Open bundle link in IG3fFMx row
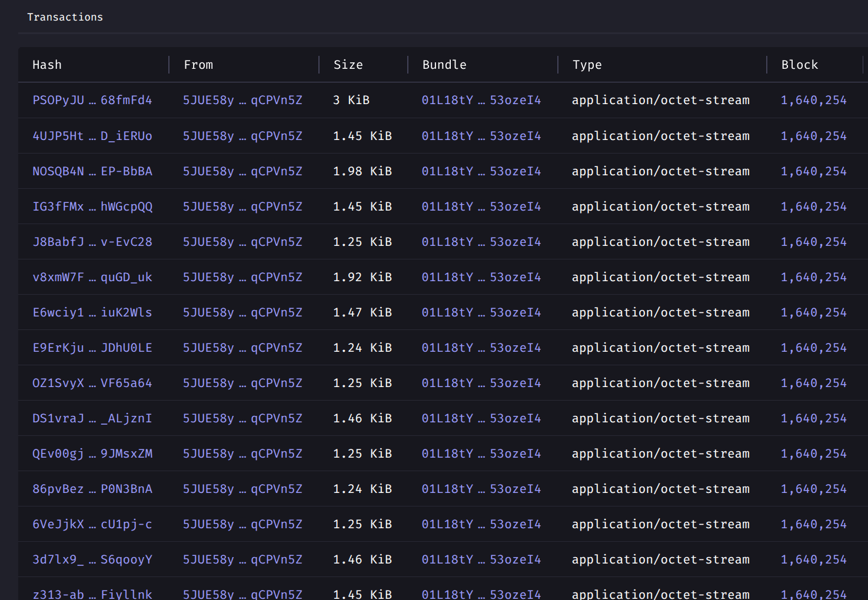 pos(481,206)
